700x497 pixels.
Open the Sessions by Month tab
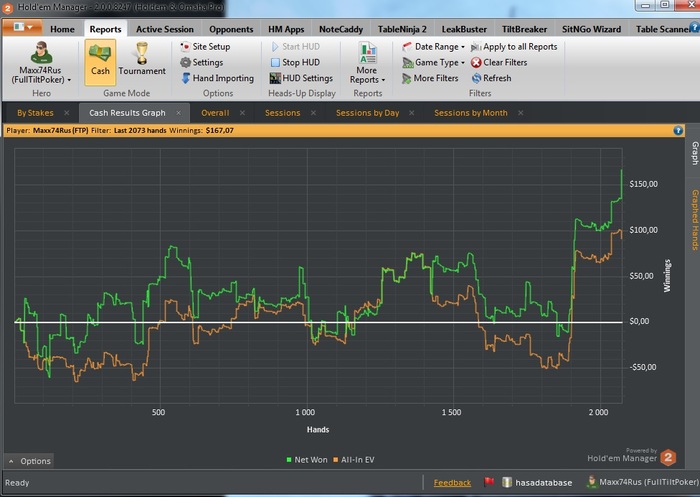tap(471, 113)
